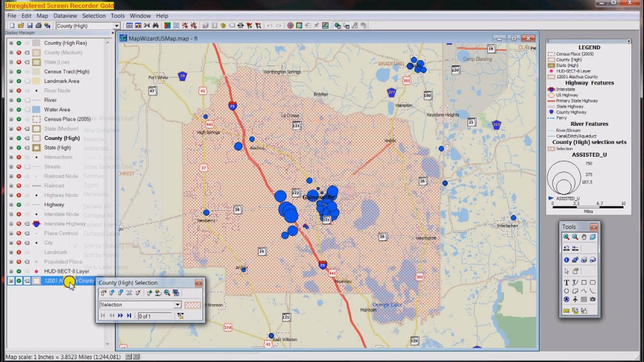Image resolution: width=644 pixels, height=362 pixels.
Task: Show the hidden Railroad layer
Action: click(x=19, y=186)
